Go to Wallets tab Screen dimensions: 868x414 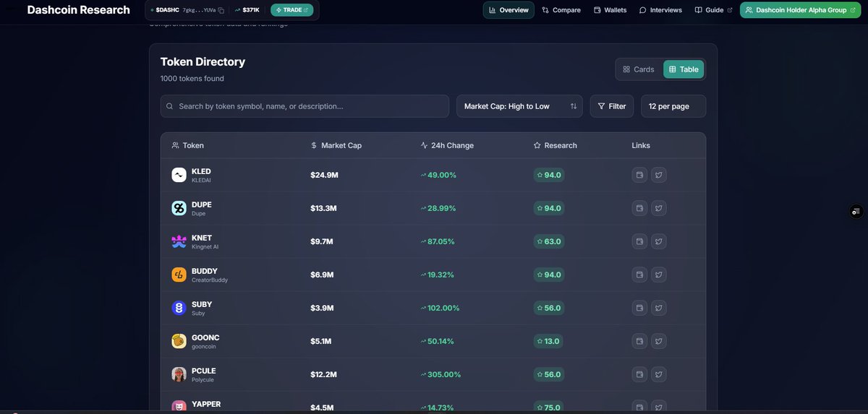click(610, 10)
